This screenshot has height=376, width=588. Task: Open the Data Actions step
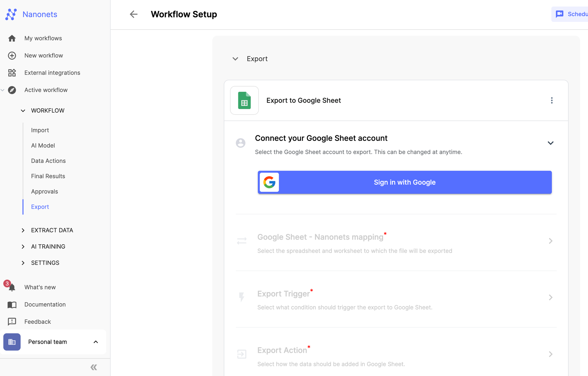click(48, 161)
